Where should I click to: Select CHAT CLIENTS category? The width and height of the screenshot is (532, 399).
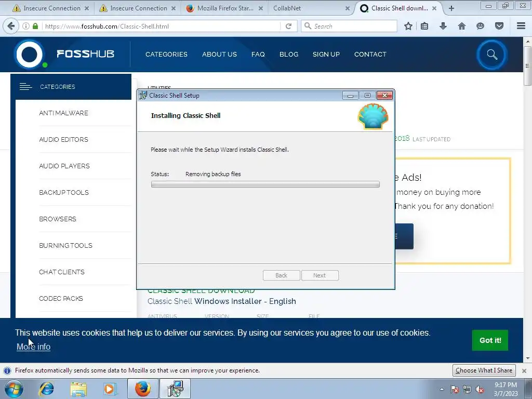(x=61, y=272)
